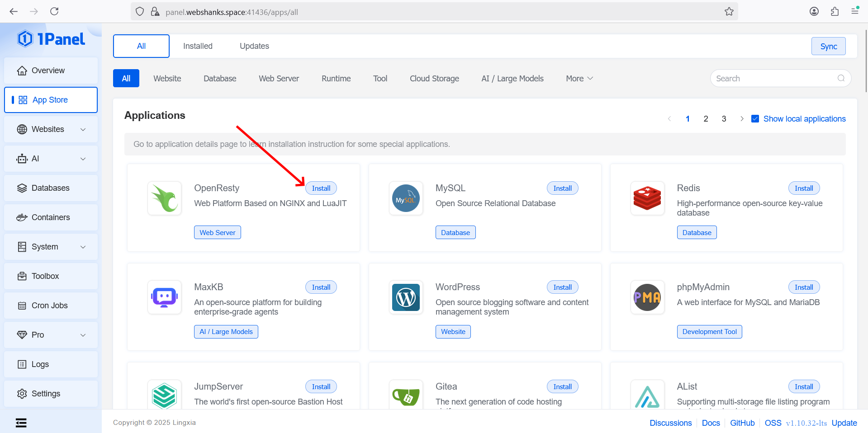Open Containers in the sidebar
Image resolution: width=868 pixels, height=433 pixels.
click(51, 217)
